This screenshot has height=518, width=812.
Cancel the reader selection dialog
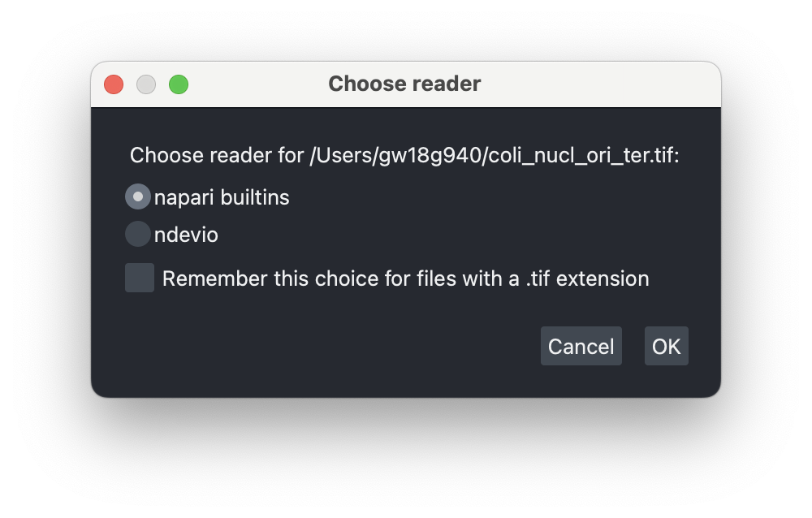(x=581, y=346)
